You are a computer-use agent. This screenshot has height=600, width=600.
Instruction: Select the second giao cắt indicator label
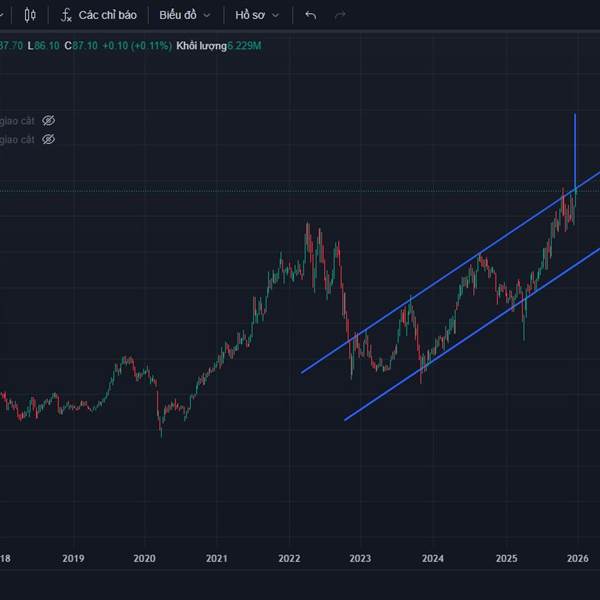[17, 139]
